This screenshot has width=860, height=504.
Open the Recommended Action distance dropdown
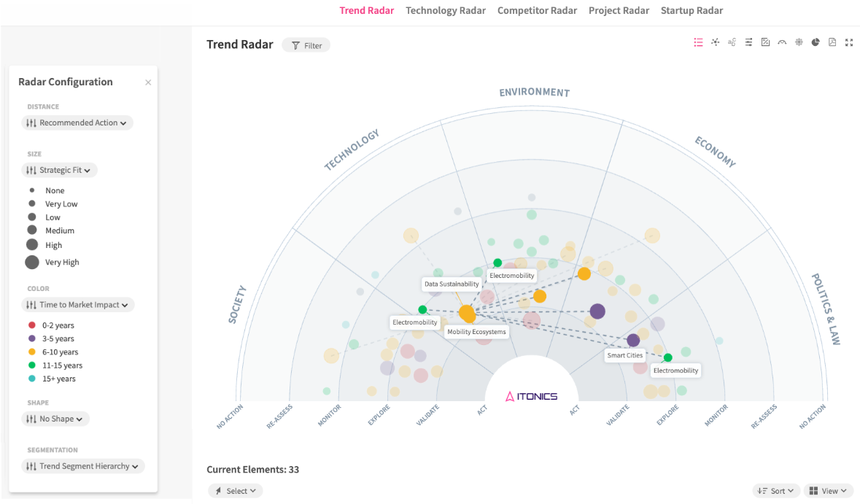(77, 123)
